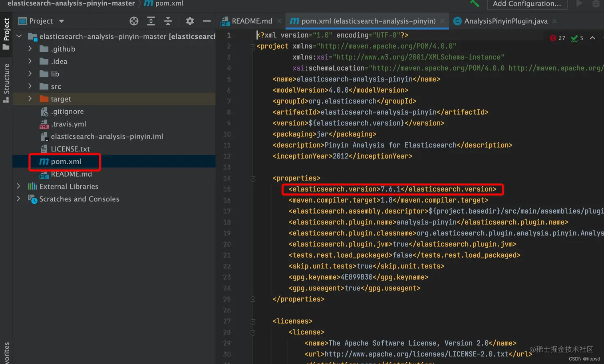Select the orange target folder
The image size is (604, 364).
(x=44, y=99)
